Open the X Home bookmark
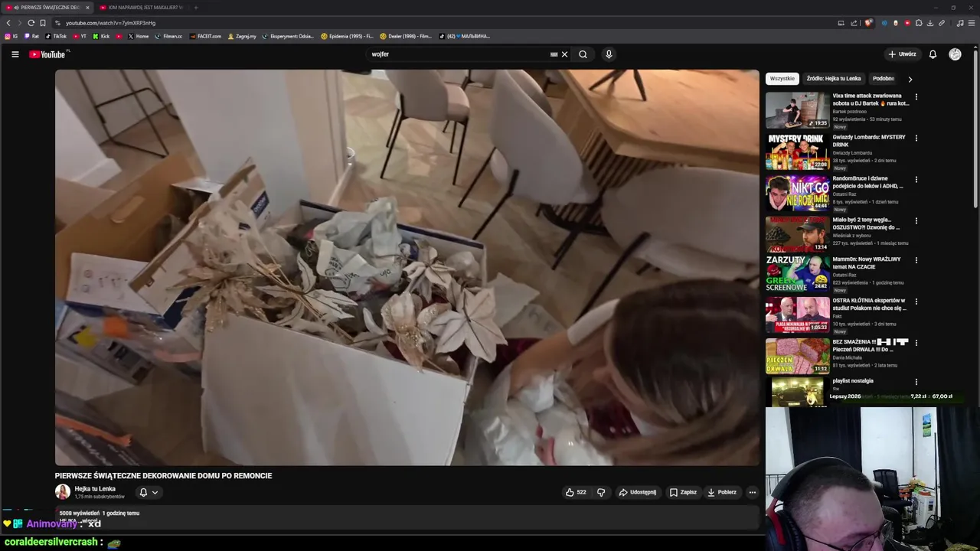 [x=139, y=36]
